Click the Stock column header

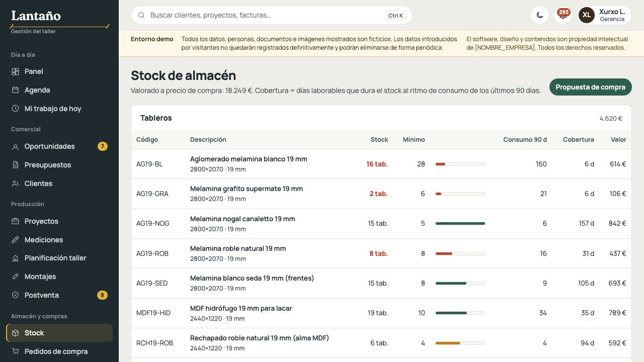(x=379, y=139)
